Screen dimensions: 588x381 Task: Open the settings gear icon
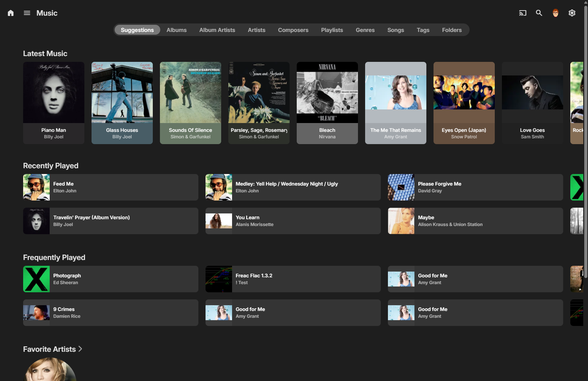click(572, 13)
